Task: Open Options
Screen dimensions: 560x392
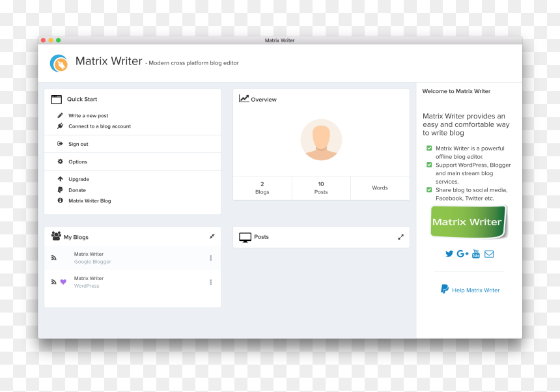Action: tap(78, 161)
